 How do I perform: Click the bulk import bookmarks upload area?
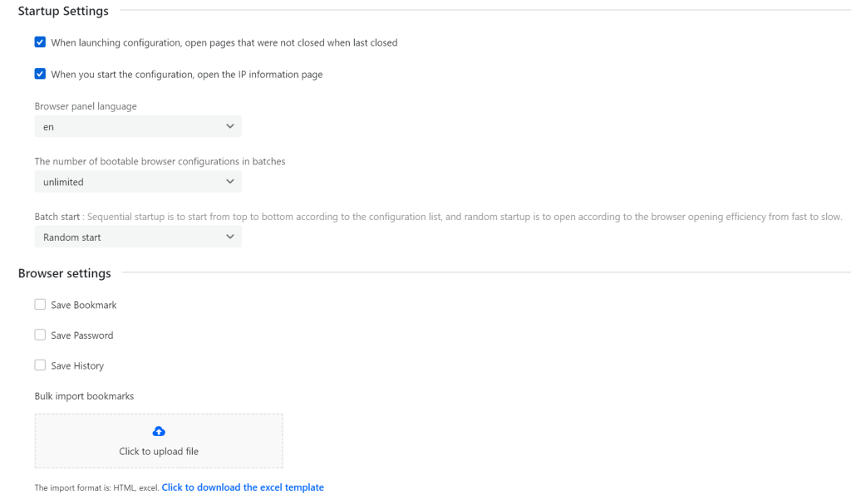click(159, 441)
